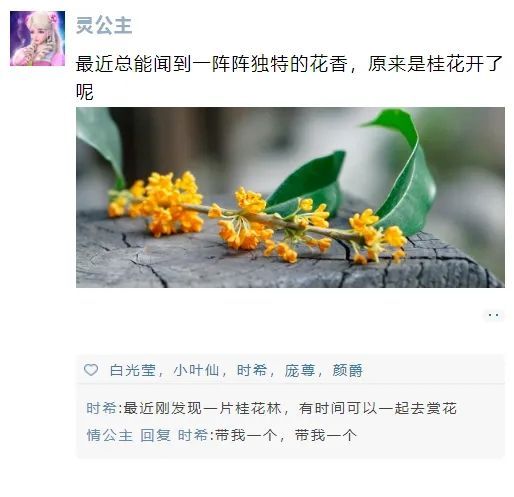The width and height of the screenshot is (514, 497).
Task: Select the post text about 桂花开了
Action: [x=289, y=78]
